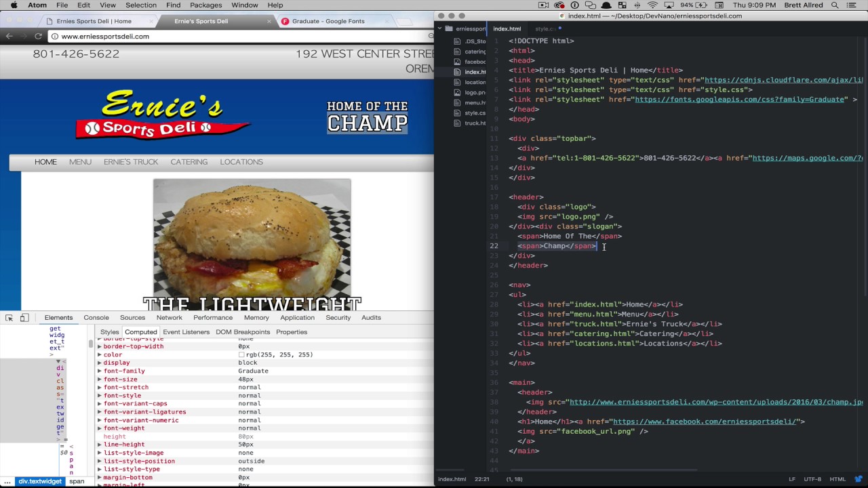The image size is (868, 488).
Task: Open the Atom application menu
Action: [x=37, y=5]
